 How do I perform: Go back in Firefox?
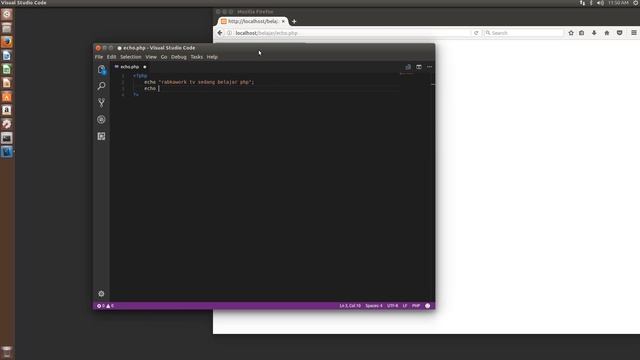(220, 33)
